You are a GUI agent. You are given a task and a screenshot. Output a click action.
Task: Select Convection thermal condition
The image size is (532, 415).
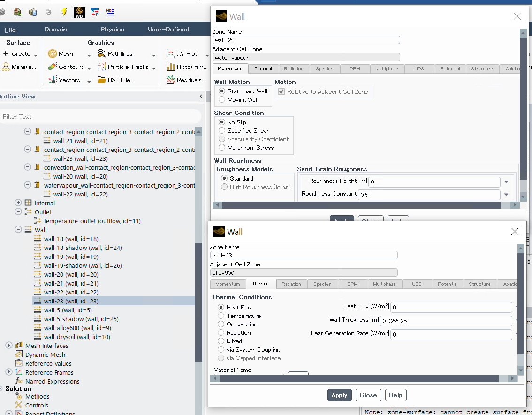[x=221, y=324]
